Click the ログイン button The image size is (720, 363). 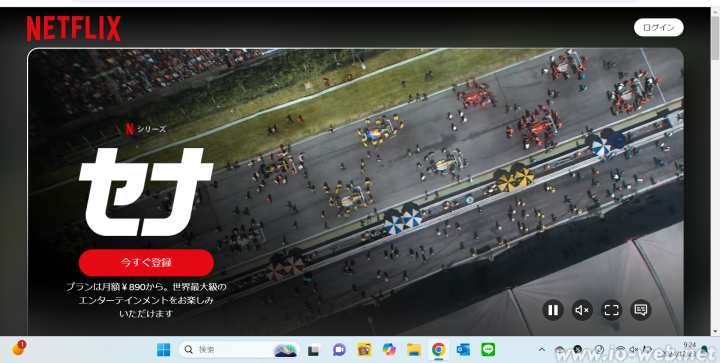(658, 28)
